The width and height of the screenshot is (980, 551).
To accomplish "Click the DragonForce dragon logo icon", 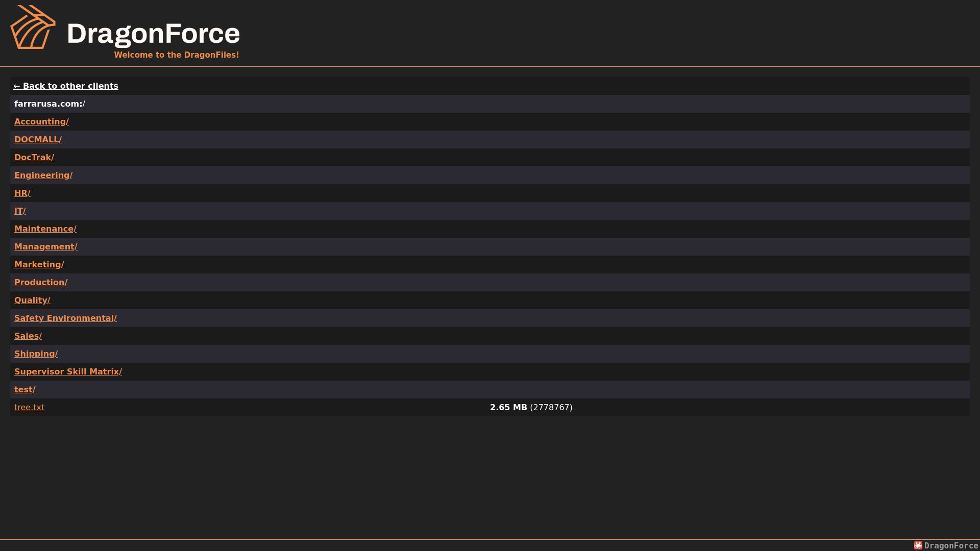I will [33, 27].
